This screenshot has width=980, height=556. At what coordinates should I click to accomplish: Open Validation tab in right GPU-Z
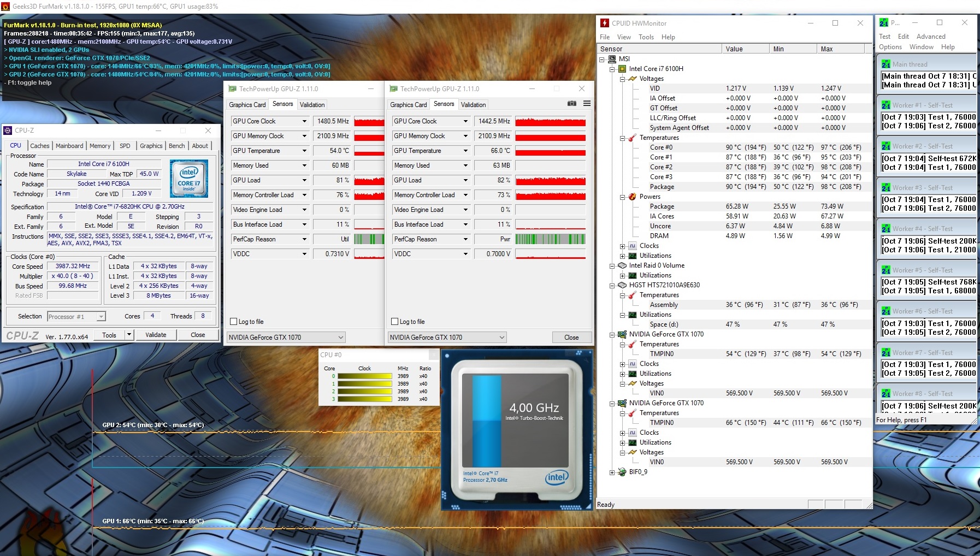click(x=473, y=105)
